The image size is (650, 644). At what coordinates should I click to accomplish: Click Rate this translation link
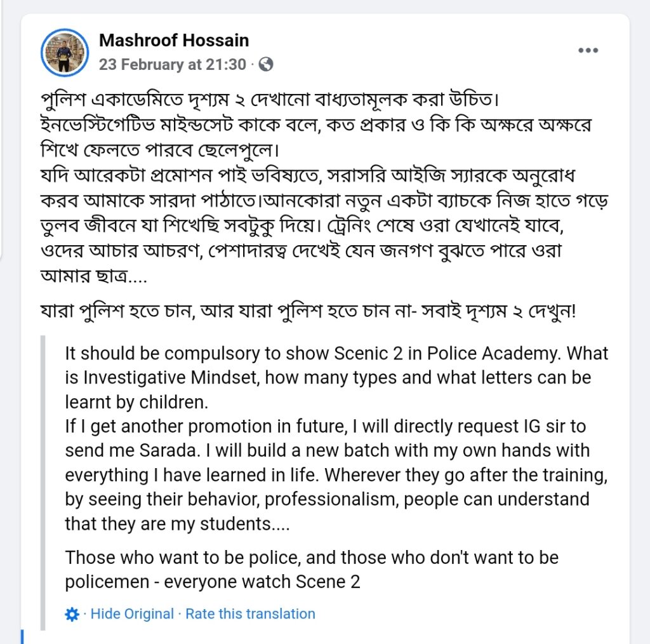coord(250,614)
